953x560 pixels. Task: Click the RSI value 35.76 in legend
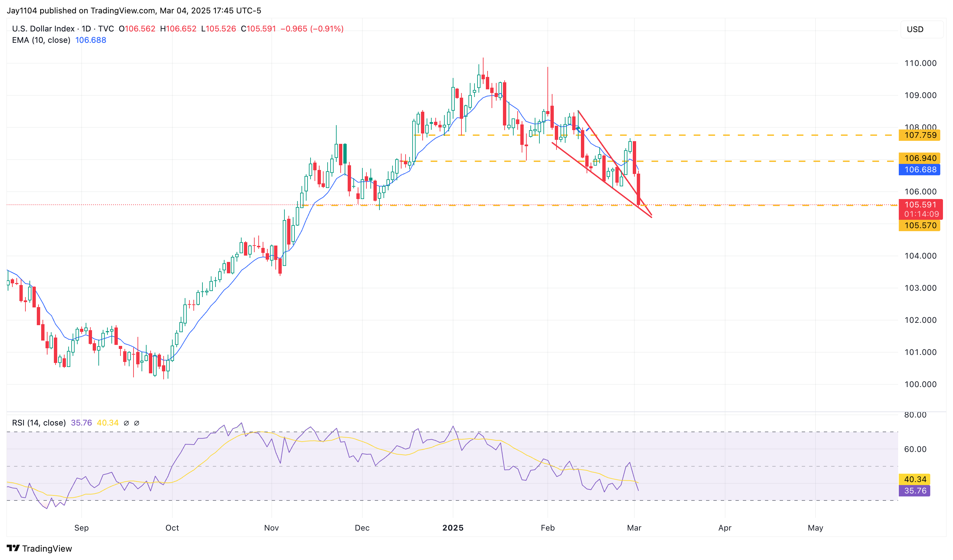click(81, 423)
